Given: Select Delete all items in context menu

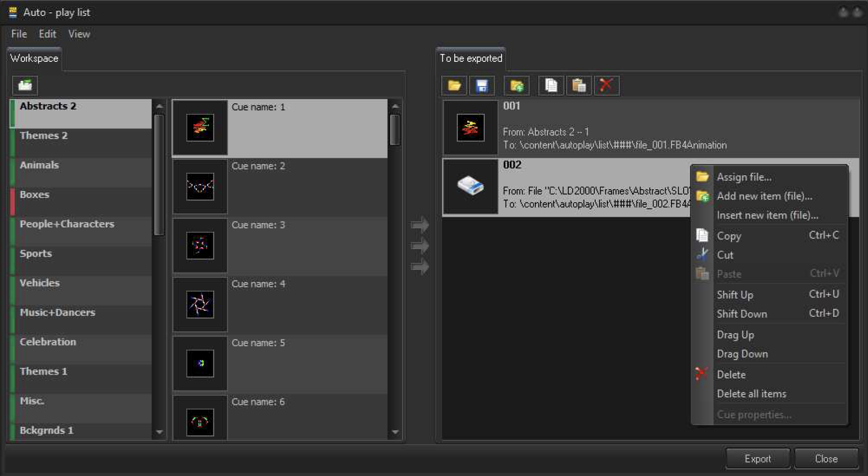Looking at the screenshot, I should [770, 394].
